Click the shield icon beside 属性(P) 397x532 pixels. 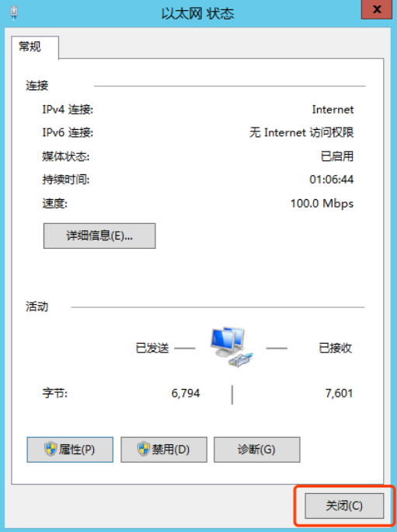(x=50, y=450)
